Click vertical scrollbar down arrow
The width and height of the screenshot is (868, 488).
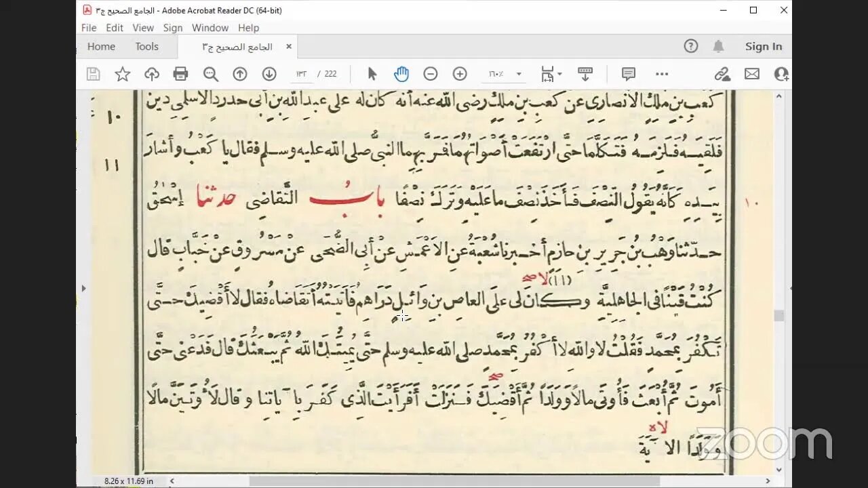[x=779, y=470]
